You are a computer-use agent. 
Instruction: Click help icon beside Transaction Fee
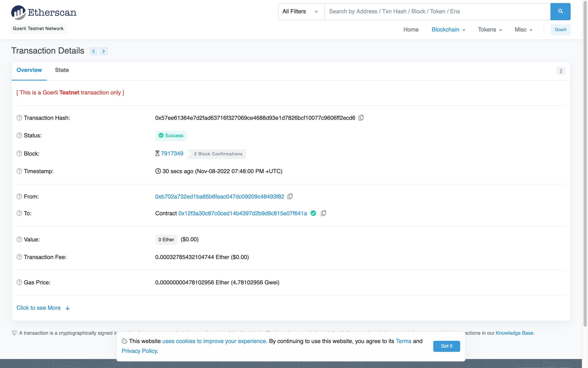(19, 257)
